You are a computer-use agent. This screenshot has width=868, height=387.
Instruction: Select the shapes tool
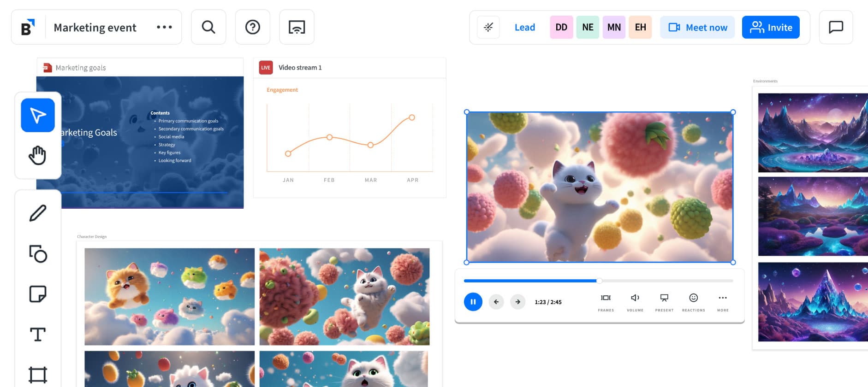[x=38, y=253]
